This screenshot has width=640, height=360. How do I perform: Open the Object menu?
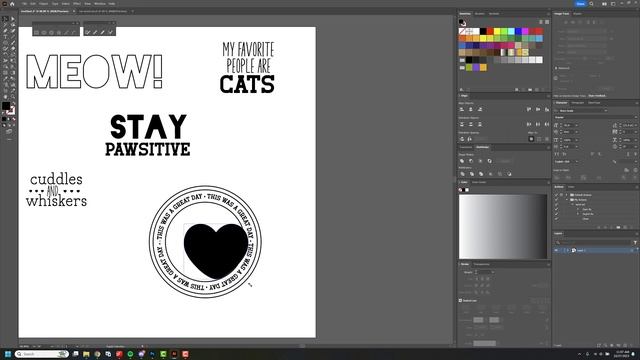(44, 4)
